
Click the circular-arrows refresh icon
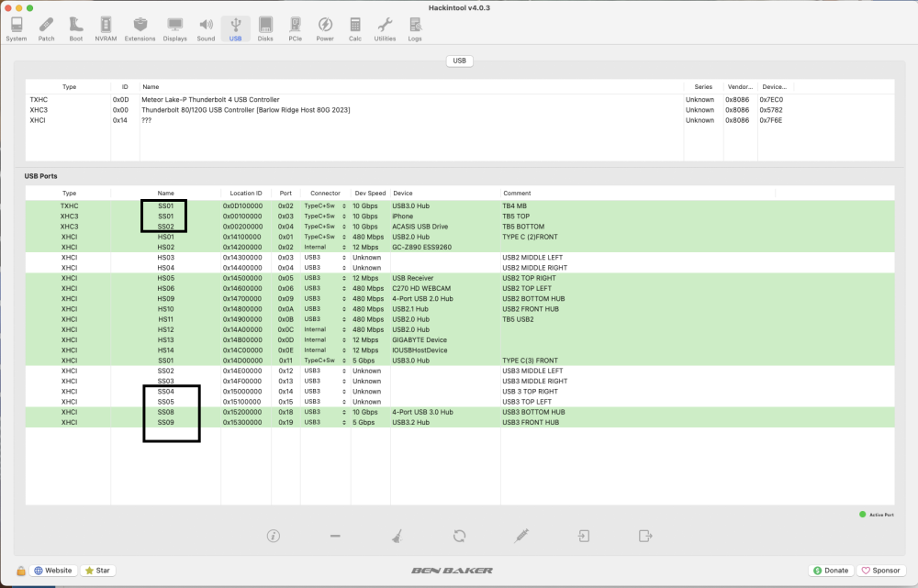tap(460, 536)
